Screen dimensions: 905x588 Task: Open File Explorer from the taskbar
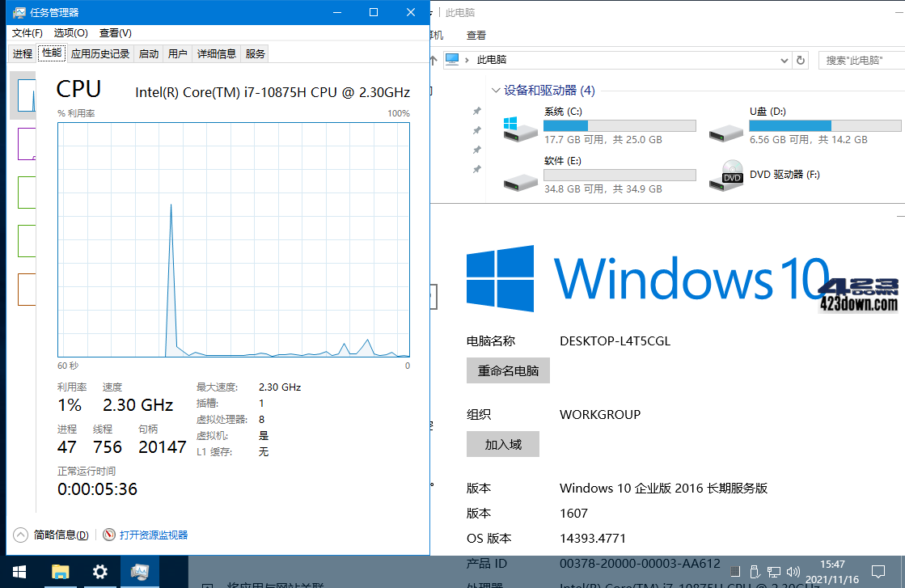click(60, 572)
